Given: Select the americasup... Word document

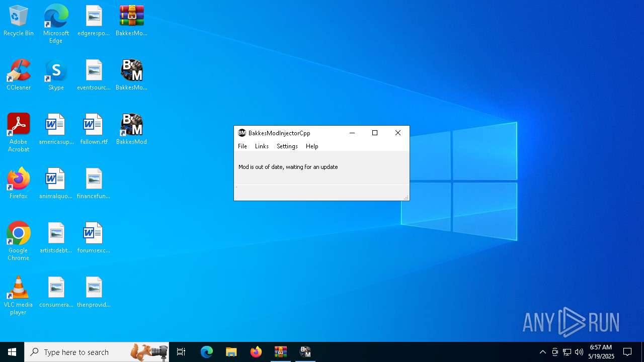Looking at the screenshot, I should click(56, 130).
